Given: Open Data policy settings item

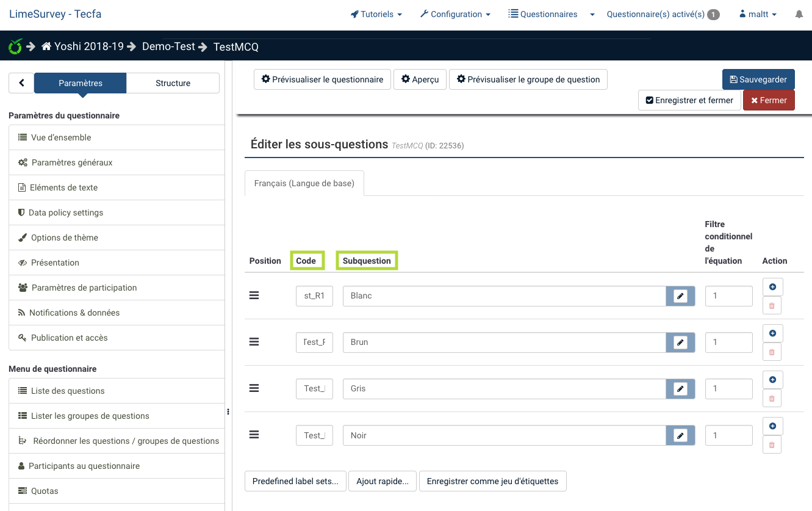Looking at the screenshot, I should coord(117,212).
